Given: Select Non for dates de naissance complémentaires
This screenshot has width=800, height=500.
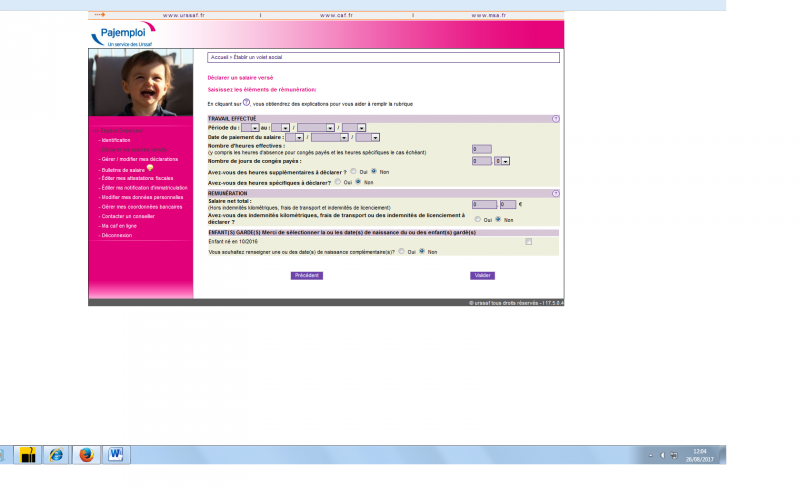Looking at the screenshot, I should point(422,252).
